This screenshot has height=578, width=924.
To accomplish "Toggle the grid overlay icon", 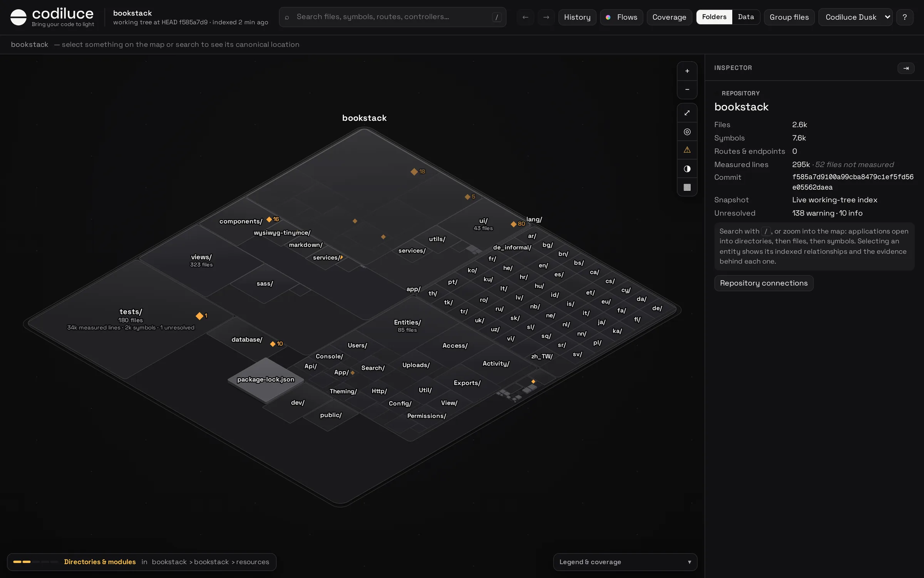I will pos(687,187).
